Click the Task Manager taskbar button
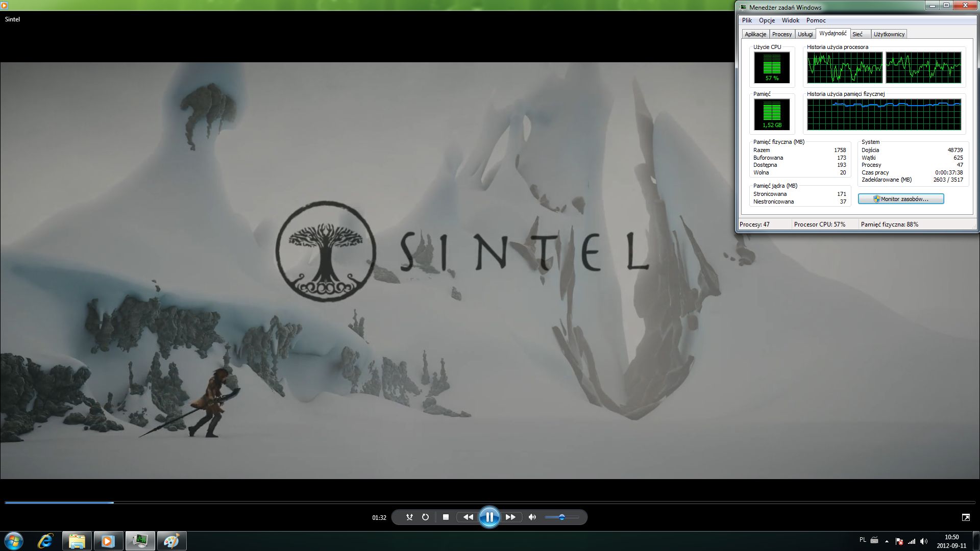The height and width of the screenshot is (551, 980). point(140,541)
